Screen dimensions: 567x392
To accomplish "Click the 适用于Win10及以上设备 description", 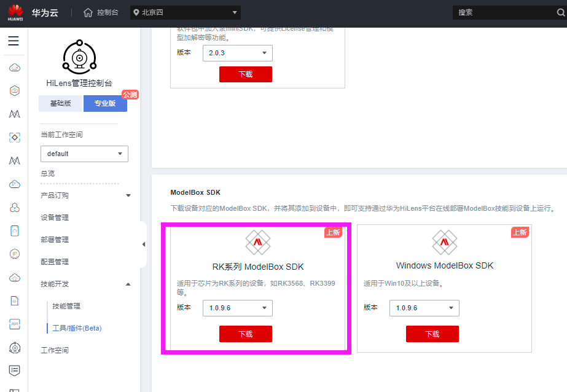I will 403,283.
